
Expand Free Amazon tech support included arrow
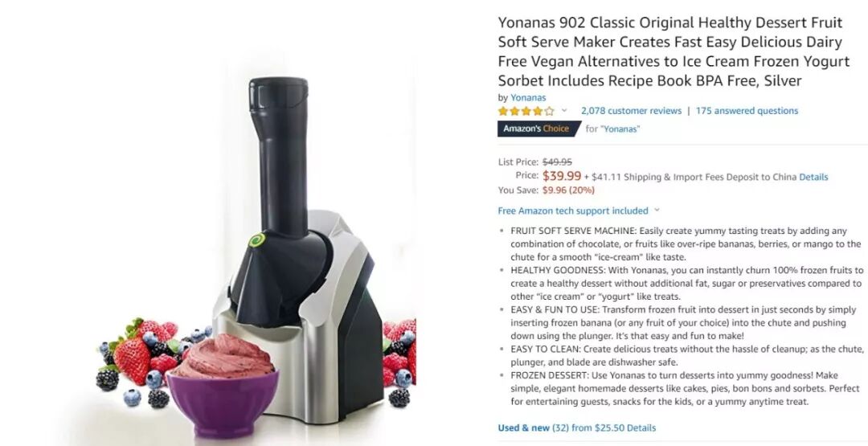pyautogui.click(x=657, y=211)
